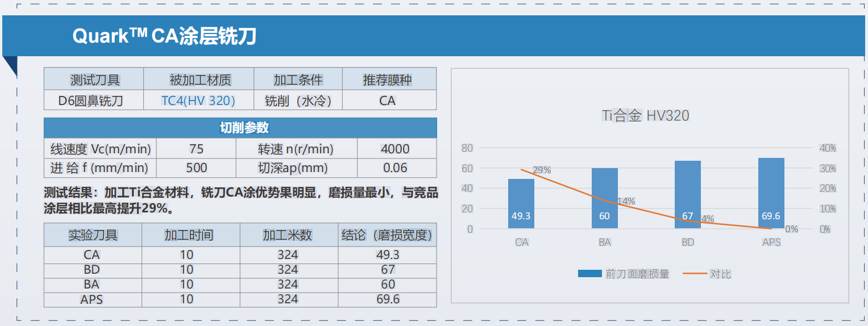Click the BA bar in the chart
The height and width of the screenshot is (326, 868).
(x=604, y=198)
